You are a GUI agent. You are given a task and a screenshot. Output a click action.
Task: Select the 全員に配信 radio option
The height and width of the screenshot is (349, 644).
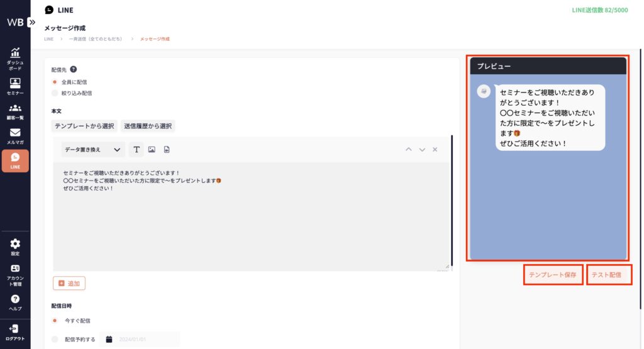pyautogui.click(x=55, y=82)
